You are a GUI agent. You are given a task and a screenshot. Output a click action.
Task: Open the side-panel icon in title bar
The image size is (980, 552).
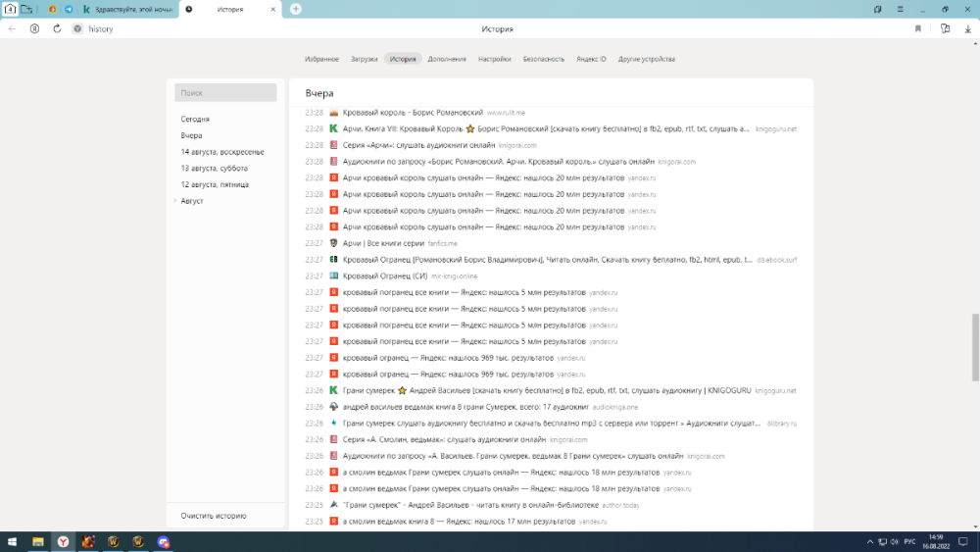(877, 10)
